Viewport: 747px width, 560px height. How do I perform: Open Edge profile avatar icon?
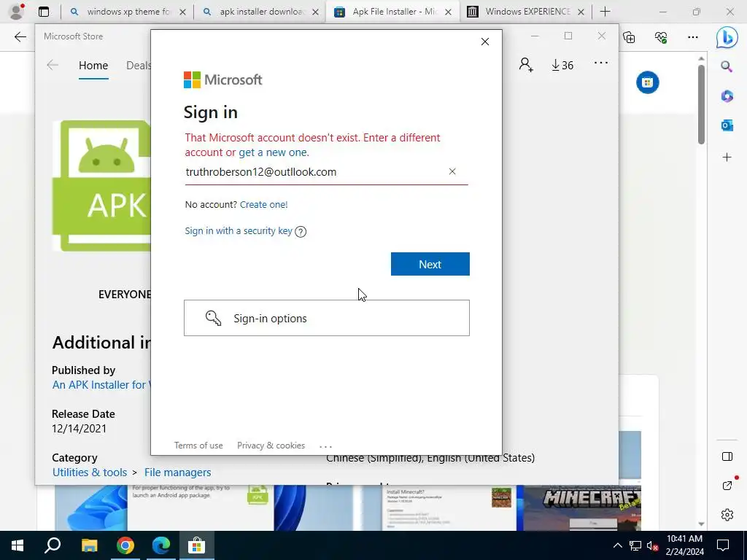pyautogui.click(x=17, y=12)
